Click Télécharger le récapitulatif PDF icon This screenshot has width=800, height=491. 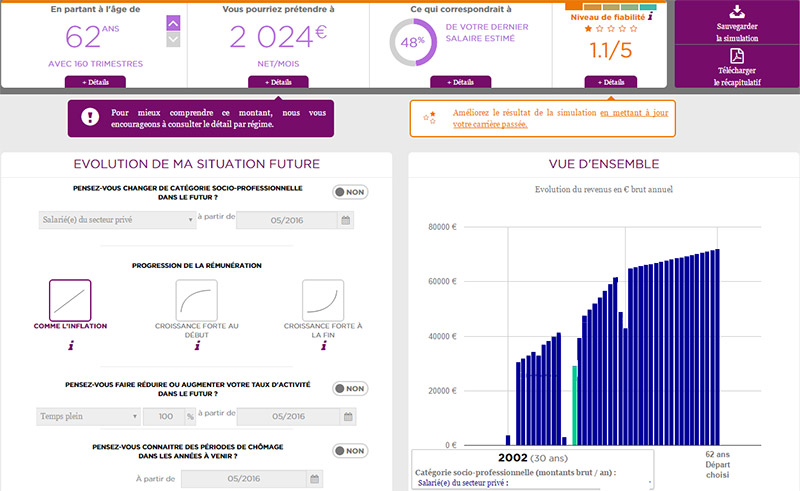737,56
